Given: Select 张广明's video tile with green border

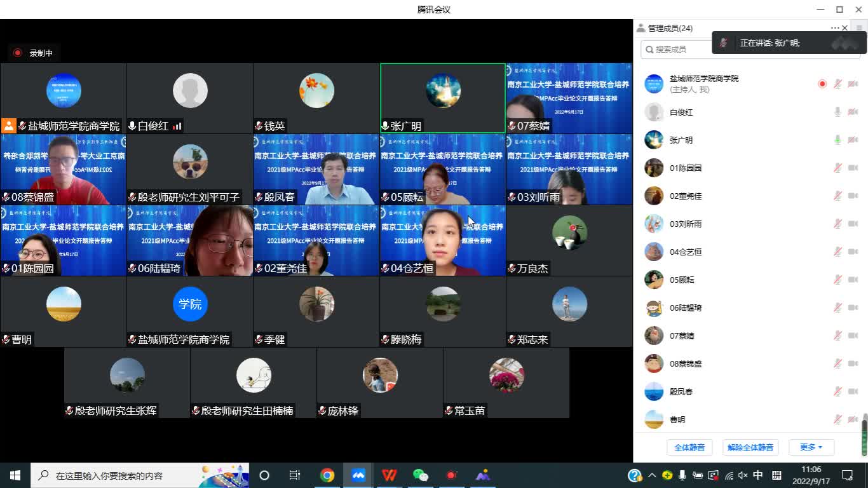Looking at the screenshot, I should pyautogui.click(x=443, y=98).
